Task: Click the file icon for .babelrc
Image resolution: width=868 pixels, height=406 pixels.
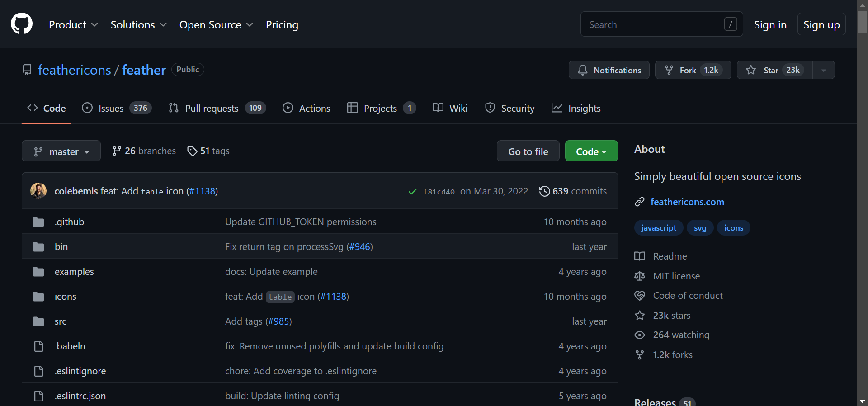Action: coord(39,346)
